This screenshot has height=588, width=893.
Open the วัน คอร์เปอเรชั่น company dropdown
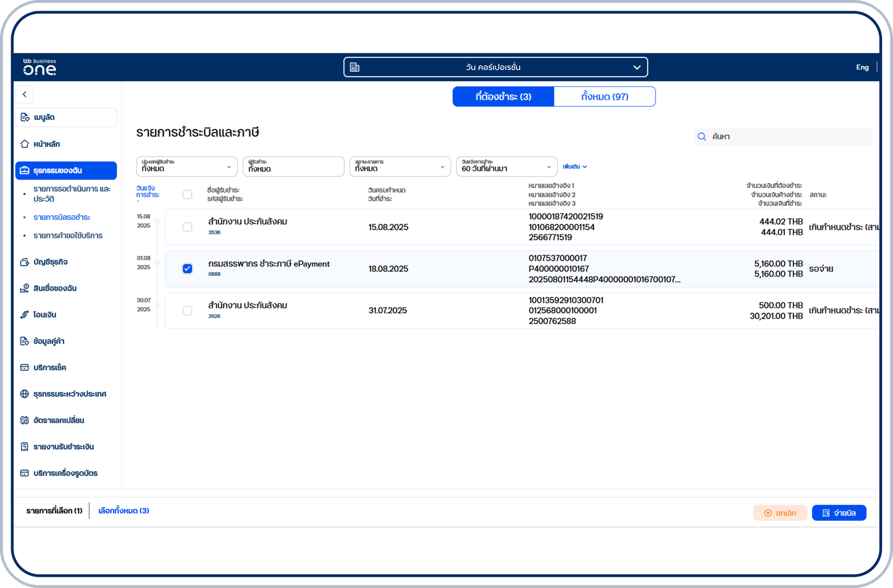coord(495,67)
